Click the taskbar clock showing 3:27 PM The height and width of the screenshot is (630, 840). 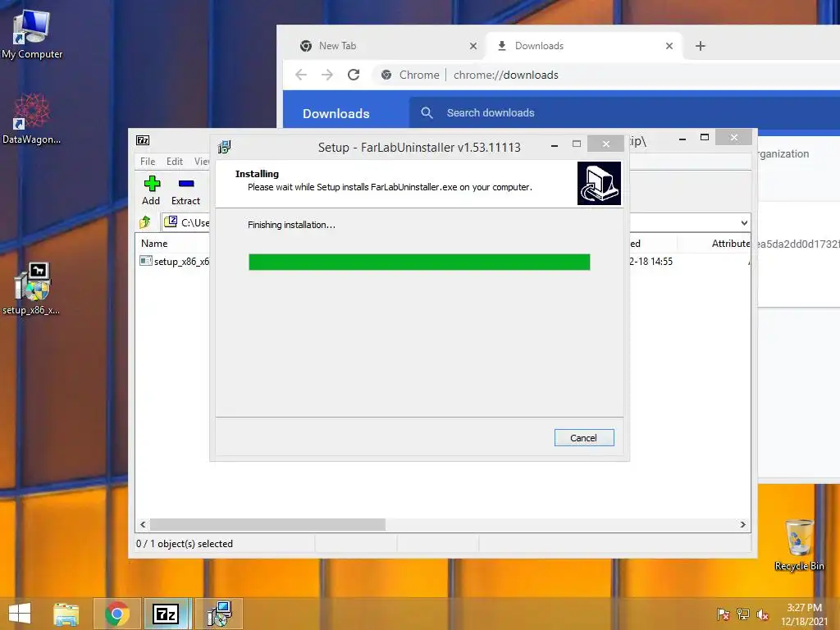(804, 614)
